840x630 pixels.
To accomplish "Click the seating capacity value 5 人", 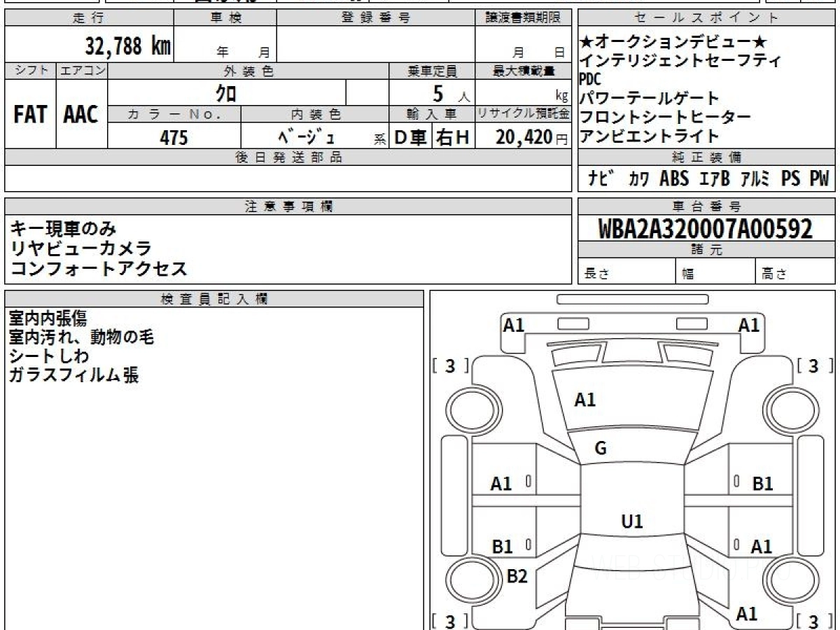I will [x=451, y=92].
